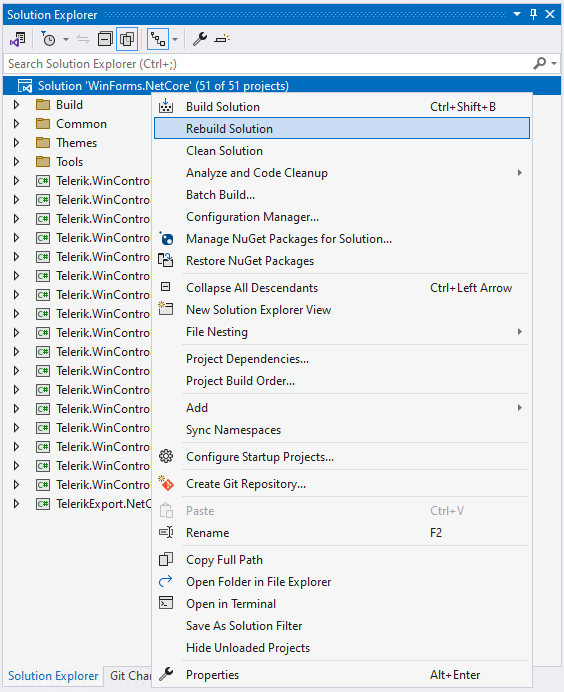Viewport: 564px width, 692px height.
Task: Click the wrench Properties icon in toolbar
Action: coord(199,39)
